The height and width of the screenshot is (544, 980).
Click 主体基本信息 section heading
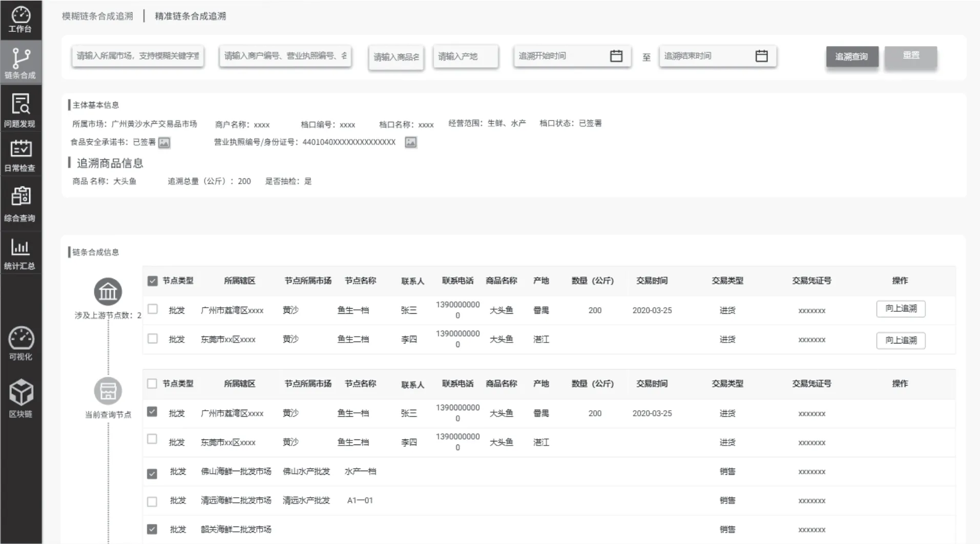[96, 105]
